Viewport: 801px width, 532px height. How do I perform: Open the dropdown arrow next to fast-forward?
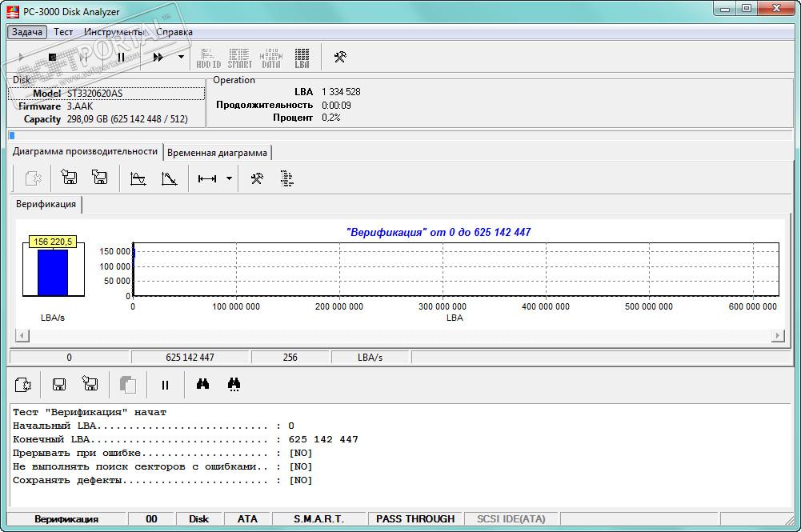click(x=181, y=57)
